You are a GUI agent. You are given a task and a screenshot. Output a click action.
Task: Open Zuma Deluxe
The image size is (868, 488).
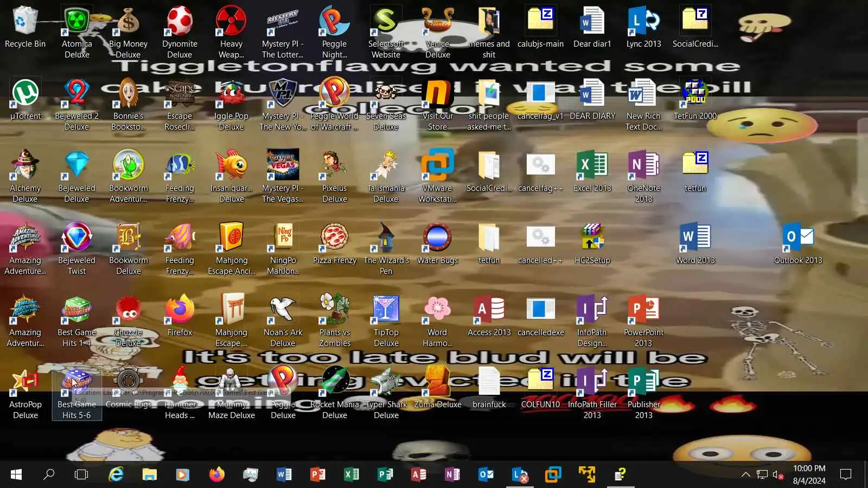(437, 388)
